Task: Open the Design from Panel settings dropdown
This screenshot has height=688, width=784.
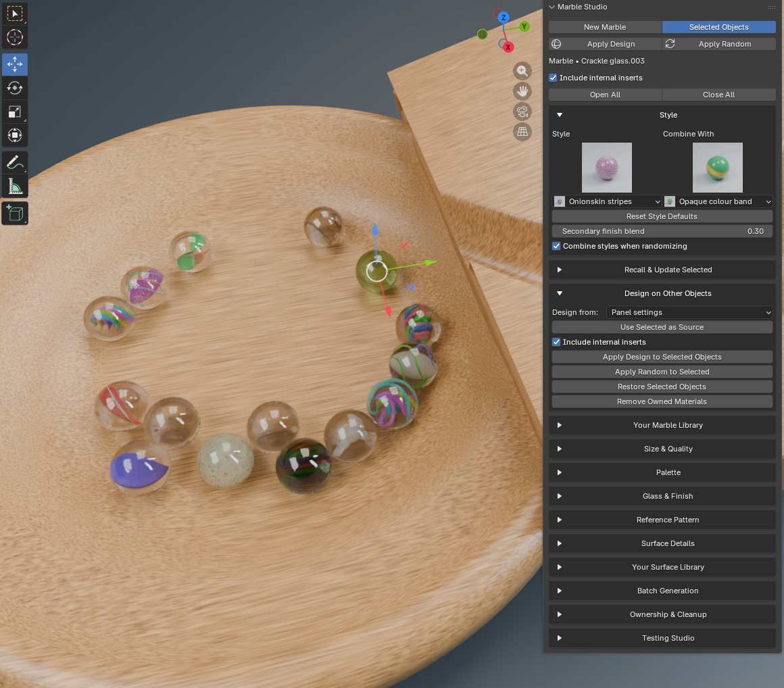Action: (x=689, y=312)
